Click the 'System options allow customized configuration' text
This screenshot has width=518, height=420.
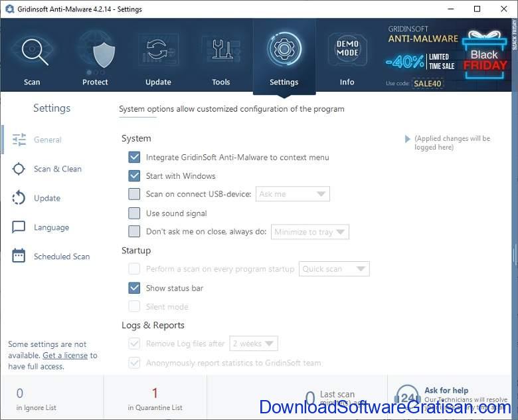coord(232,109)
